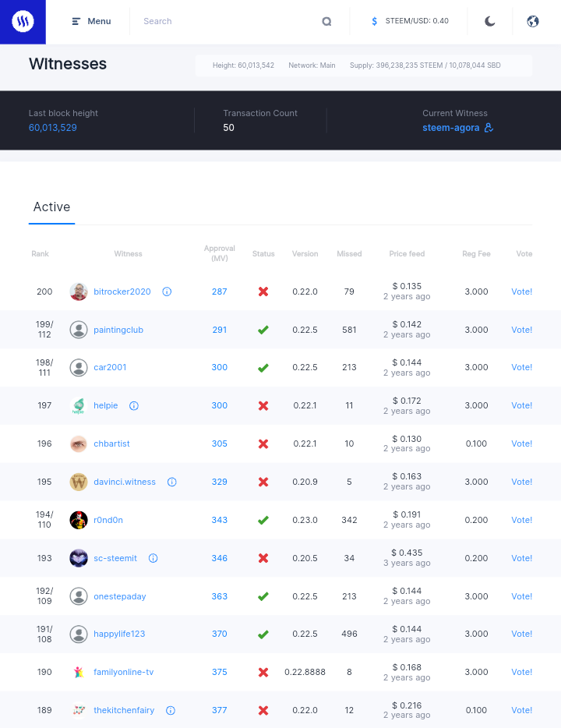The image size is (561, 728).
Task: Toggle dark mode moon icon
Action: click(x=489, y=21)
